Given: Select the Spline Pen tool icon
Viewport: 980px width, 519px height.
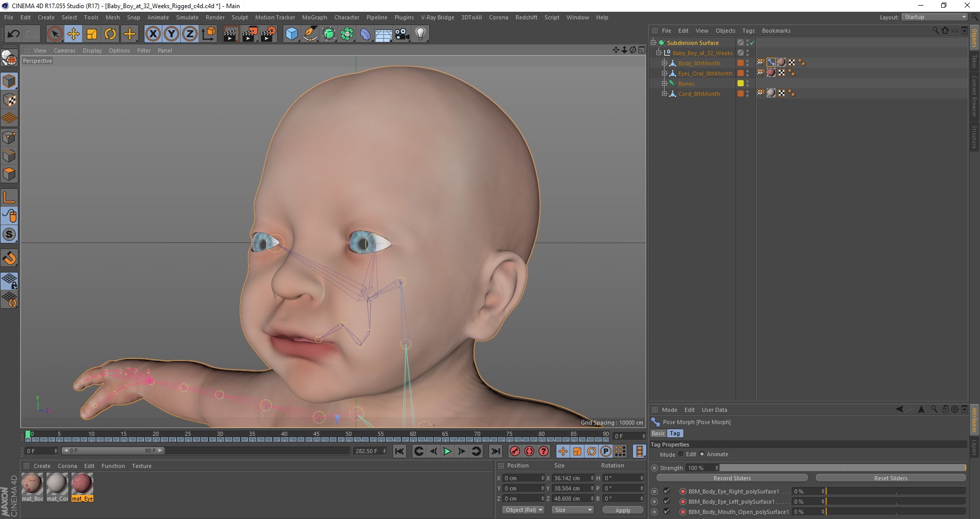Looking at the screenshot, I should pyautogui.click(x=310, y=34).
